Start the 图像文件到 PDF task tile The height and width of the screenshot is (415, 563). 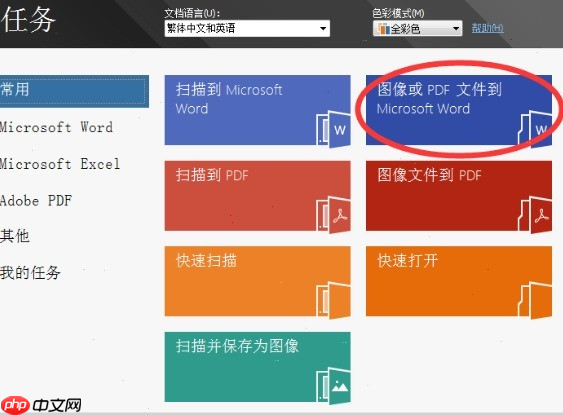click(459, 196)
